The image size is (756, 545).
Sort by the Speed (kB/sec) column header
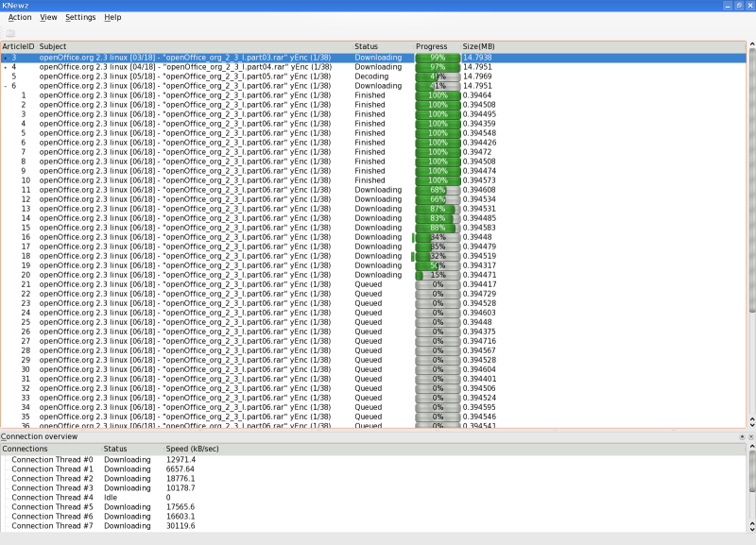pos(455,449)
